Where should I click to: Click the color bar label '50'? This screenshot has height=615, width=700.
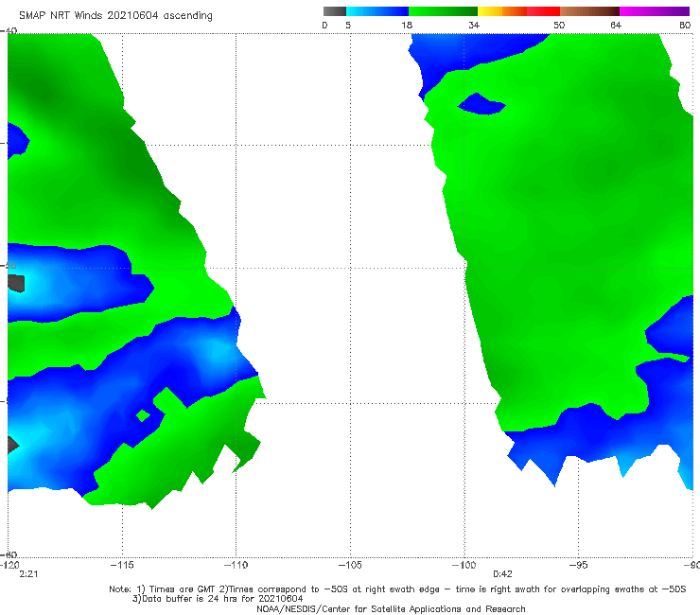click(559, 25)
